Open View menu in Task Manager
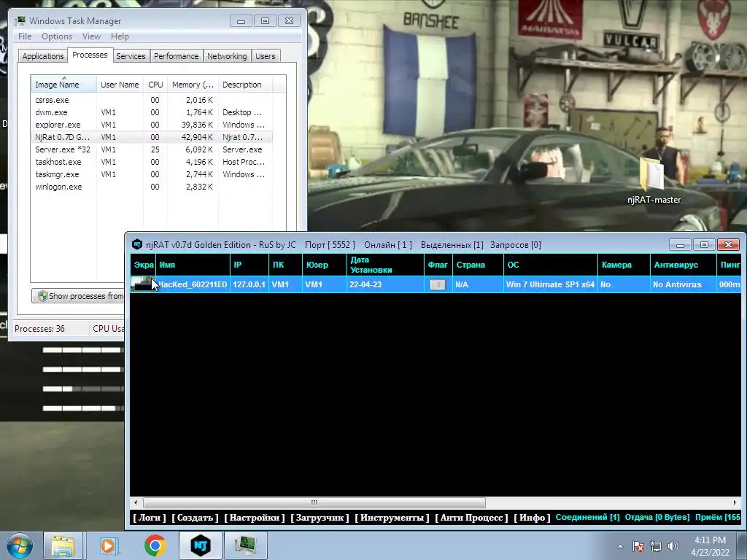This screenshot has height=560, width=747. tap(91, 36)
